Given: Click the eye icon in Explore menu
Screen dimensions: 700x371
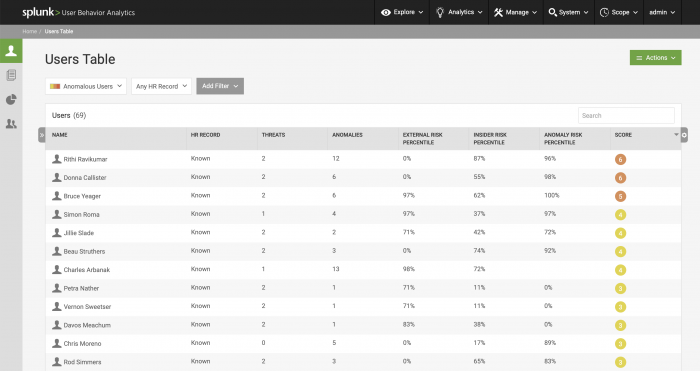Looking at the screenshot, I should (386, 13).
